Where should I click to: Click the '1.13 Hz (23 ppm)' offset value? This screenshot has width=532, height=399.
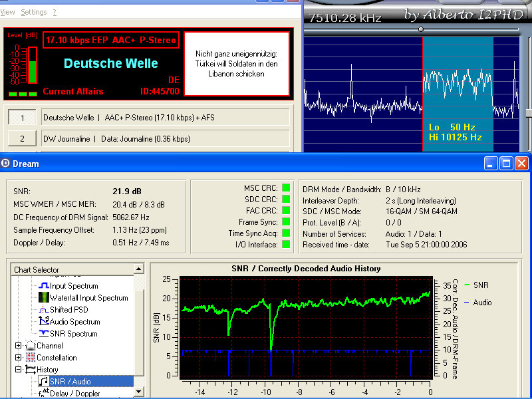(140, 230)
